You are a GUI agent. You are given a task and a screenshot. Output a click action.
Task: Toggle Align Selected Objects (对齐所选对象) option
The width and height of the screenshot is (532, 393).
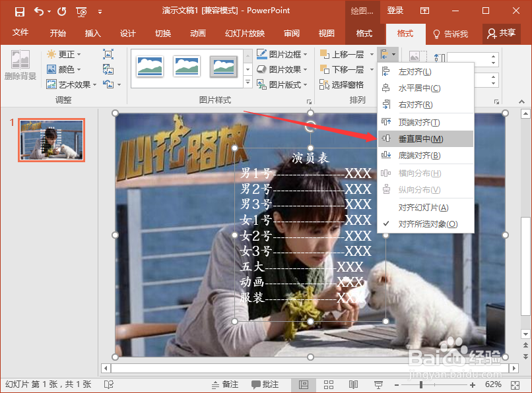point(426,224)
